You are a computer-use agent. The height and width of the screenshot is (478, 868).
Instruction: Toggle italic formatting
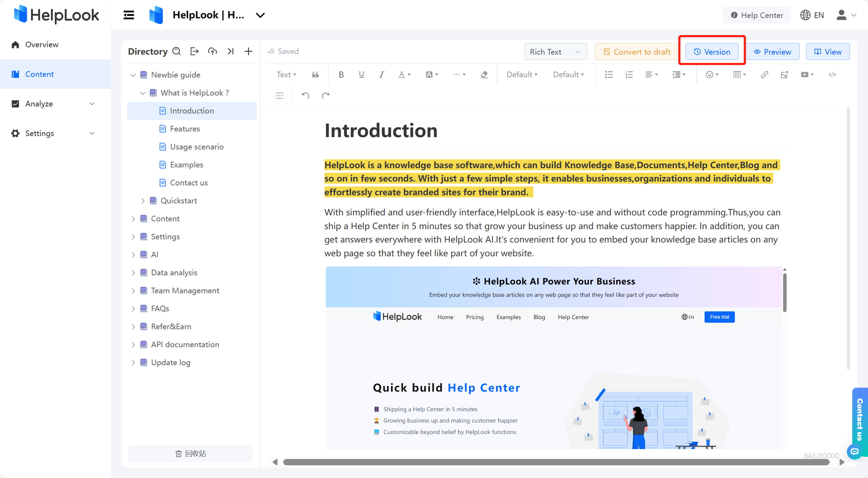pyautogui.click(x=381, y=74)
